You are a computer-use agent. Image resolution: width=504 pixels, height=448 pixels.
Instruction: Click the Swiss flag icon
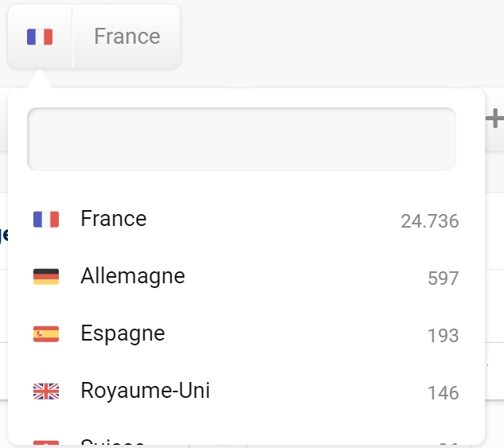(46, 443)
